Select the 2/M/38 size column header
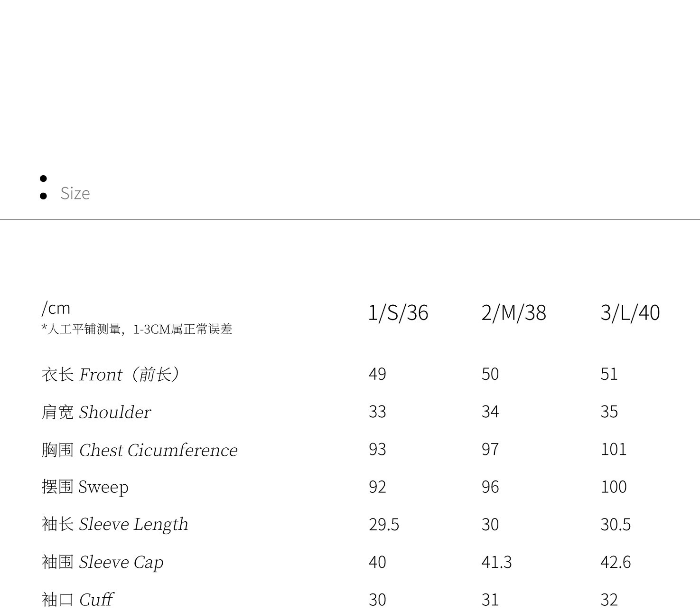The width and height of the screenshot is (700, 612). pos(513,313)
